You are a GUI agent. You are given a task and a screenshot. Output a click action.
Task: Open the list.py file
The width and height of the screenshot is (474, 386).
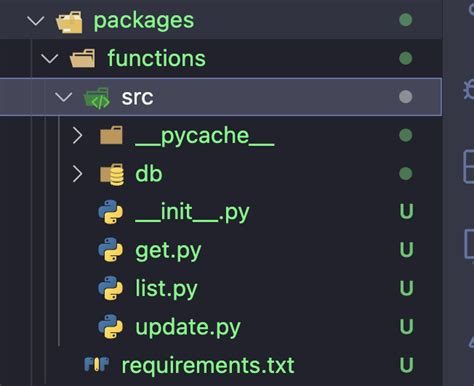click(166, 289)
